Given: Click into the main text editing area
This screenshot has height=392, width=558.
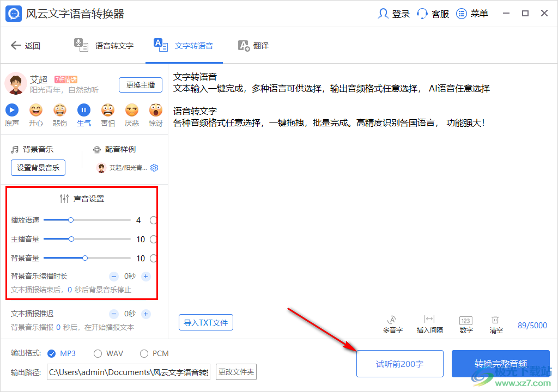Looking at the screenshot, I should click(362, 188).
